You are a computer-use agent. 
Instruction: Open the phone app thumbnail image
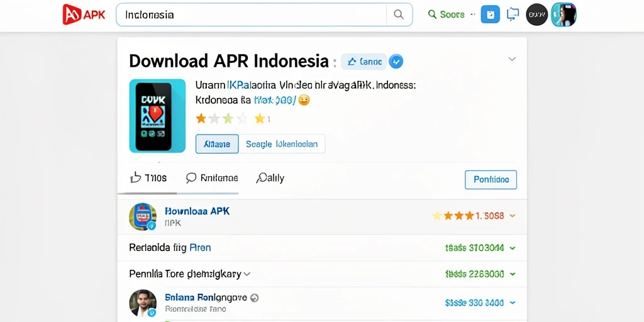point(157,116)
